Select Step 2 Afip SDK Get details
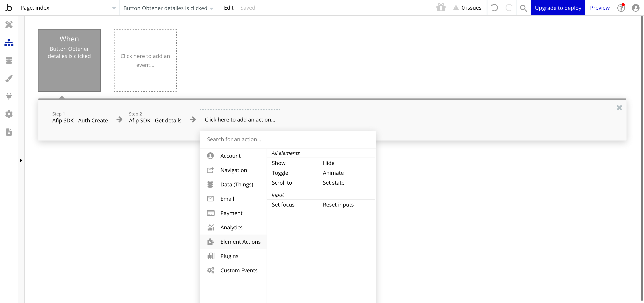The height and width of the screenshot is (303, 644). (155, 117)
